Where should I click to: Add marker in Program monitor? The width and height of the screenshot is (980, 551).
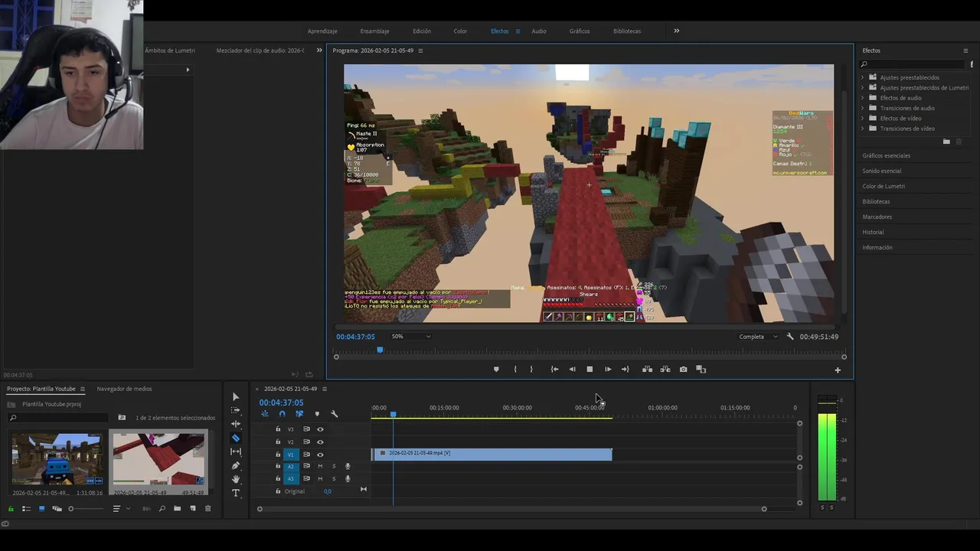point(496,370)
